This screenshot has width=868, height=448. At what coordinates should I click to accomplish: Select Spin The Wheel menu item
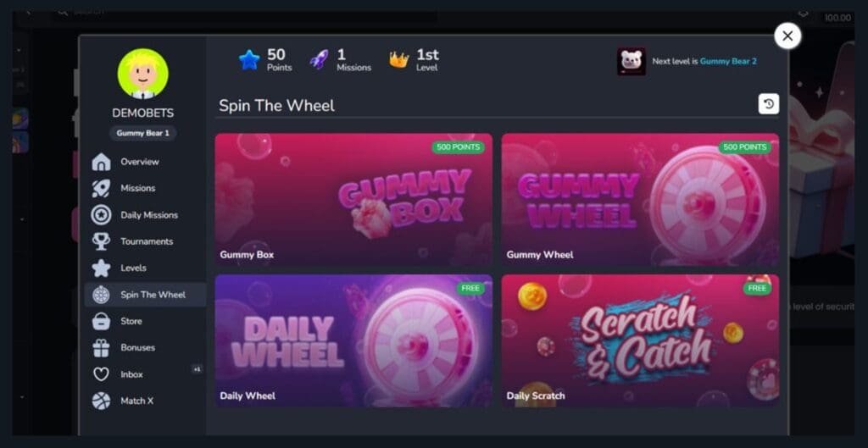click(x=146, y=294)
